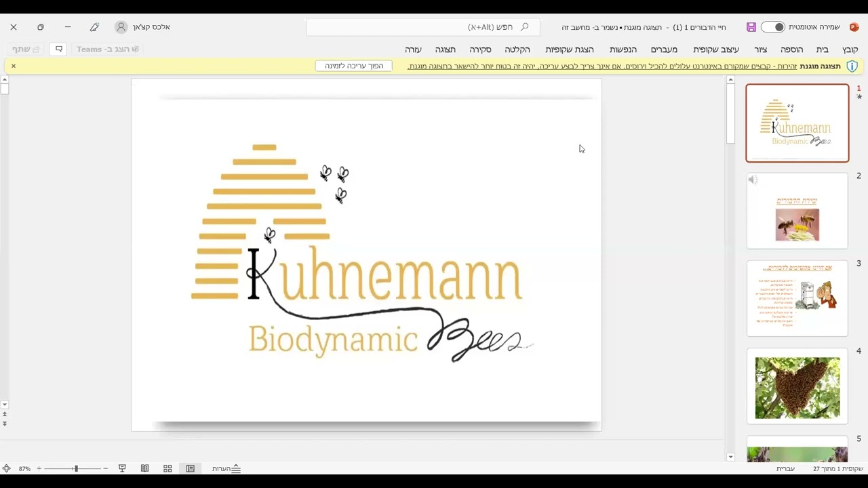Go to next slide with double-down arrow
Image resolution: width=868 pixels, height=488 pixels.
point(5,424)
